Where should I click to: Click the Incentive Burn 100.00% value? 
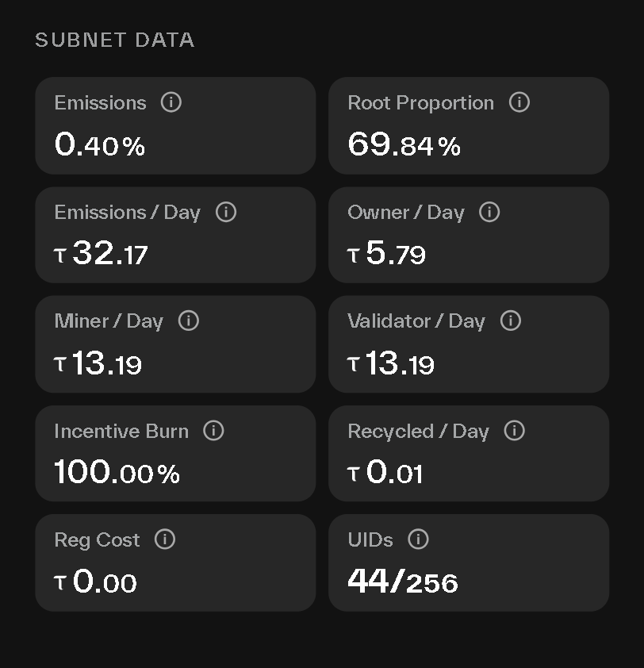pyautogui.click(x=117, y=473)
